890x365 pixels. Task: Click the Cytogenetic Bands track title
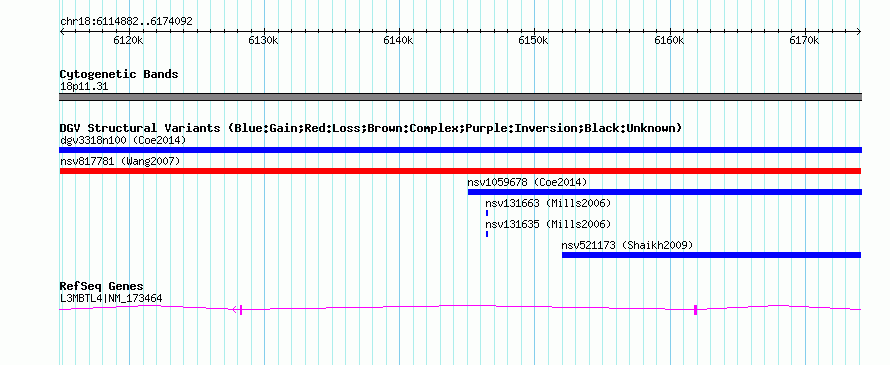coord(119,74)
